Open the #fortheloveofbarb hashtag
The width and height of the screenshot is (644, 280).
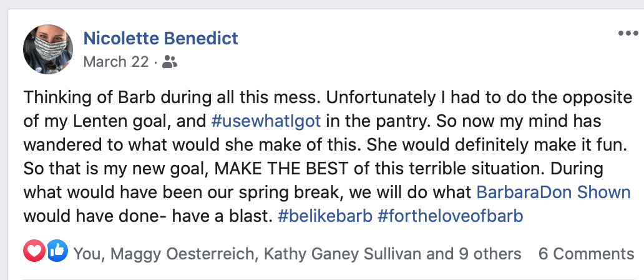(450, 216)
